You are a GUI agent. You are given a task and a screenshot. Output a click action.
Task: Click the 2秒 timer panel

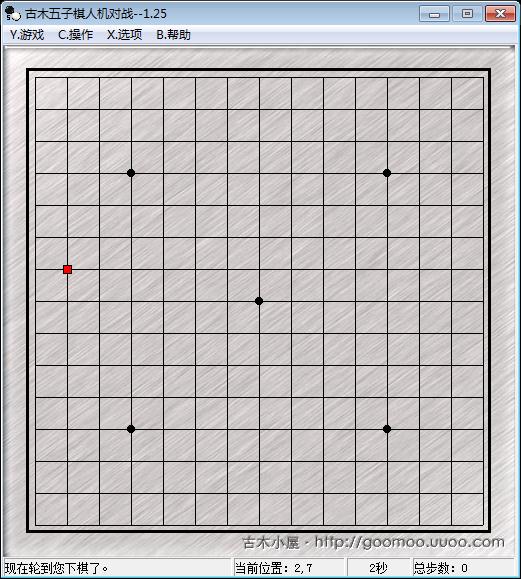click(379, 568)
